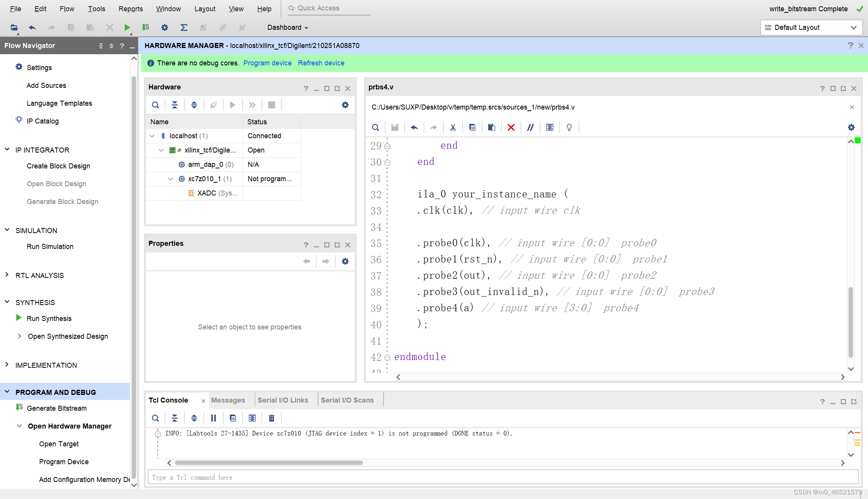Click Tcl Console horizontal scrollbar
This screenshot has height=499, width=868.
(x=269, y=463)
